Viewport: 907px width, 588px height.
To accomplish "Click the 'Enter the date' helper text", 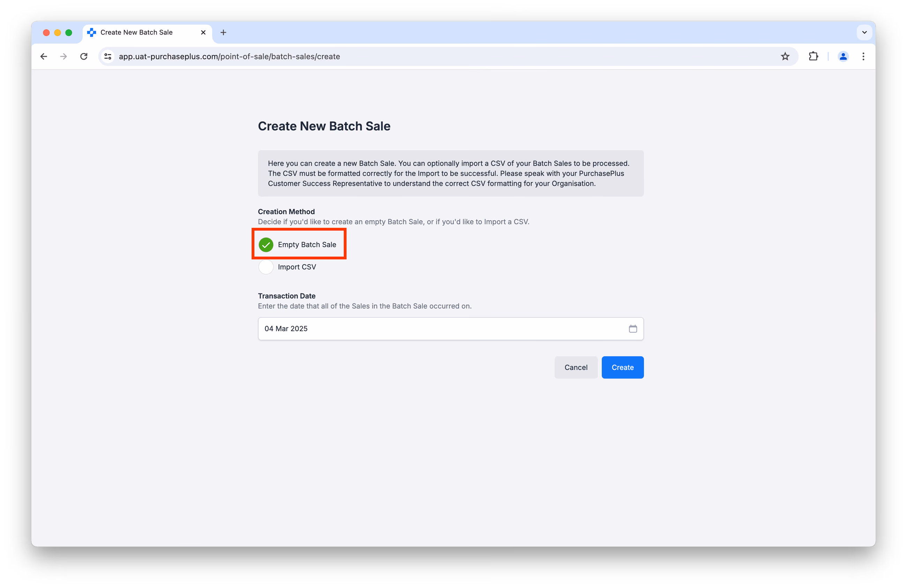I will [365, 306].
